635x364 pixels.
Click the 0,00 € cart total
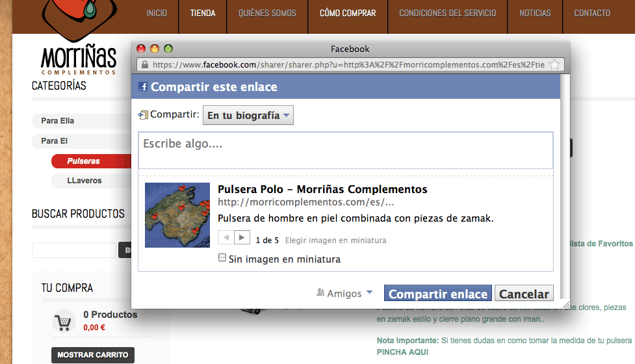[94, 327]
